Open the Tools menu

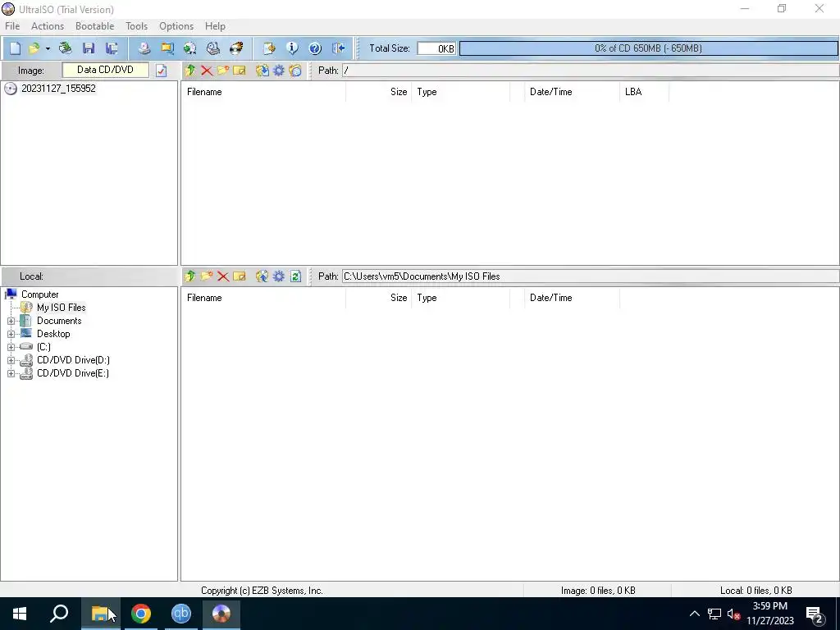pos(137,26)
